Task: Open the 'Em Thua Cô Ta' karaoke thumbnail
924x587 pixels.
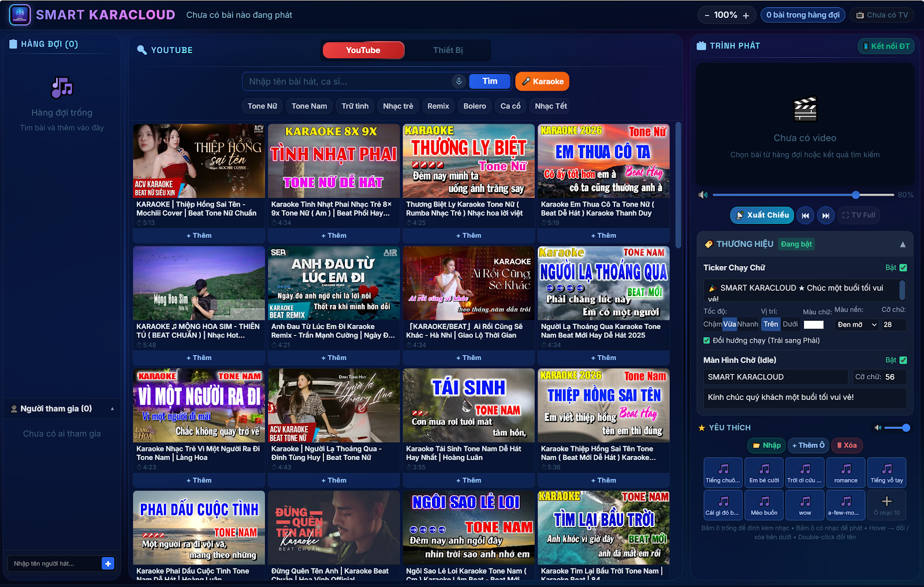Action: click(x=603, y=161)
